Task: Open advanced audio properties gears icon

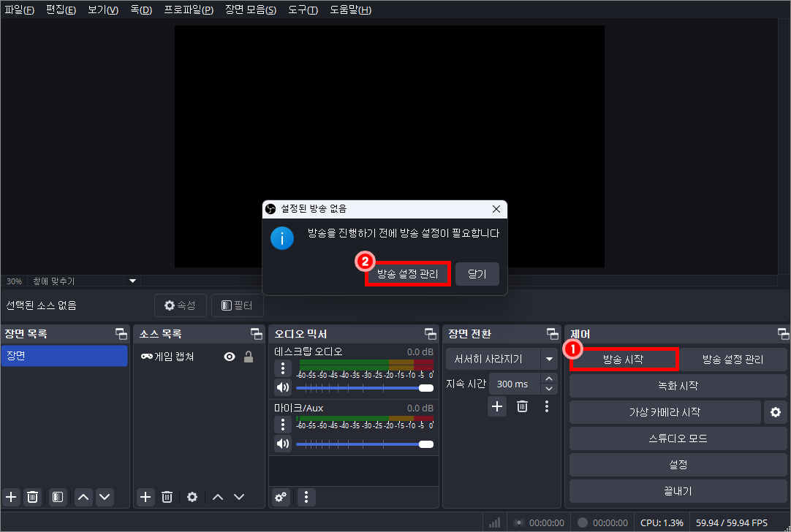Action: click(281, 497)
